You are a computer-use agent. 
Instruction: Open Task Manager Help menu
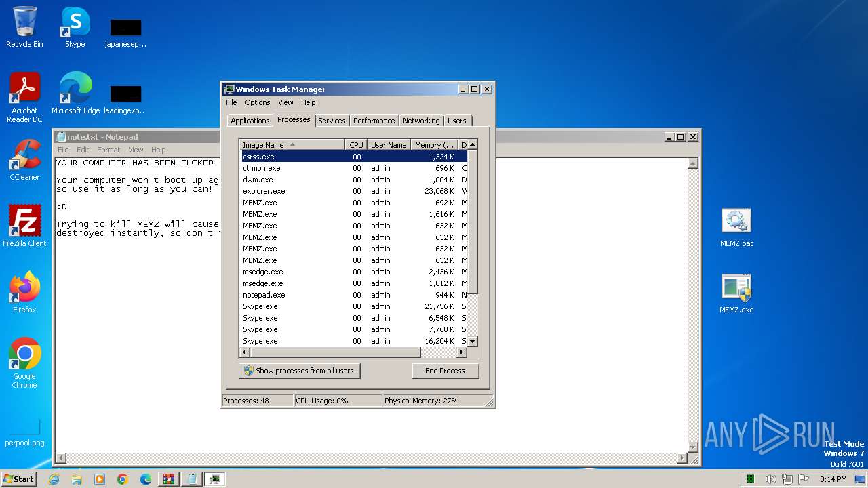point(309,102)
